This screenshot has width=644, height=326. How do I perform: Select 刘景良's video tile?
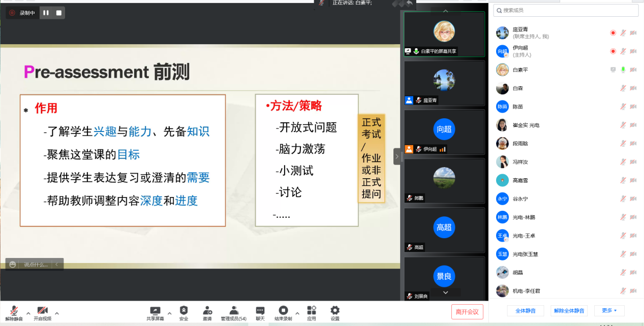click(444, 278)
